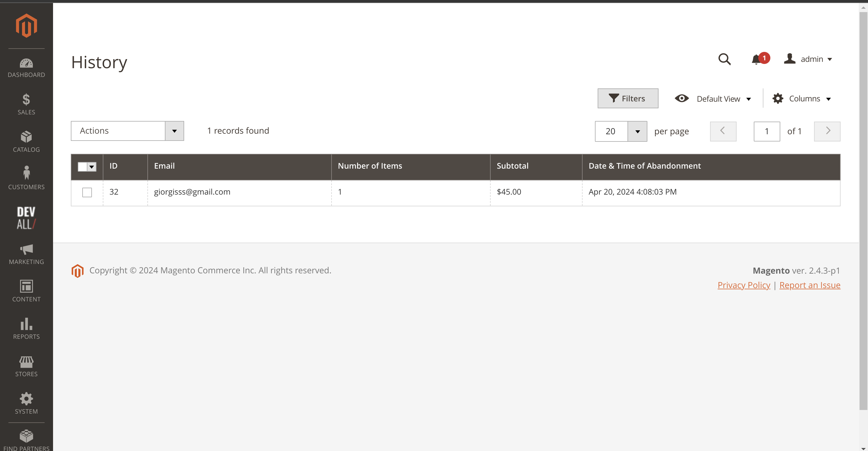The height and width of the screenshot is (451, 868).
Task: Toggle the header select-all checkbox
Action: coord(83,167)
